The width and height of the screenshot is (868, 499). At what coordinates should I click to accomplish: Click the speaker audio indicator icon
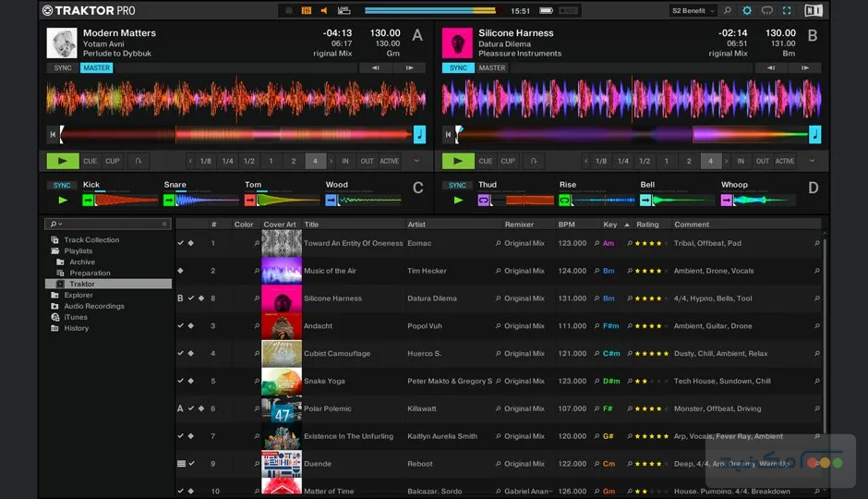pos(324,10)
